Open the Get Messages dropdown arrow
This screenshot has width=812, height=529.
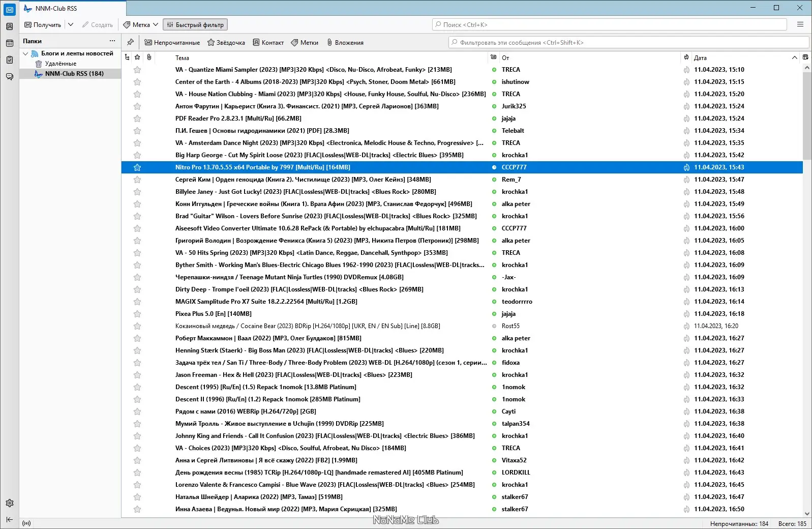click(71, 24)
